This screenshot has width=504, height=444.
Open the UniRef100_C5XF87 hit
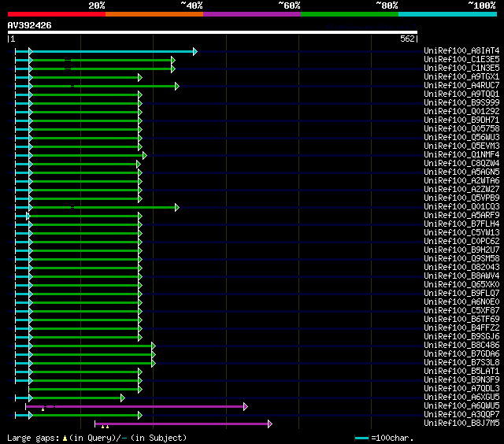tap(461, 311)
